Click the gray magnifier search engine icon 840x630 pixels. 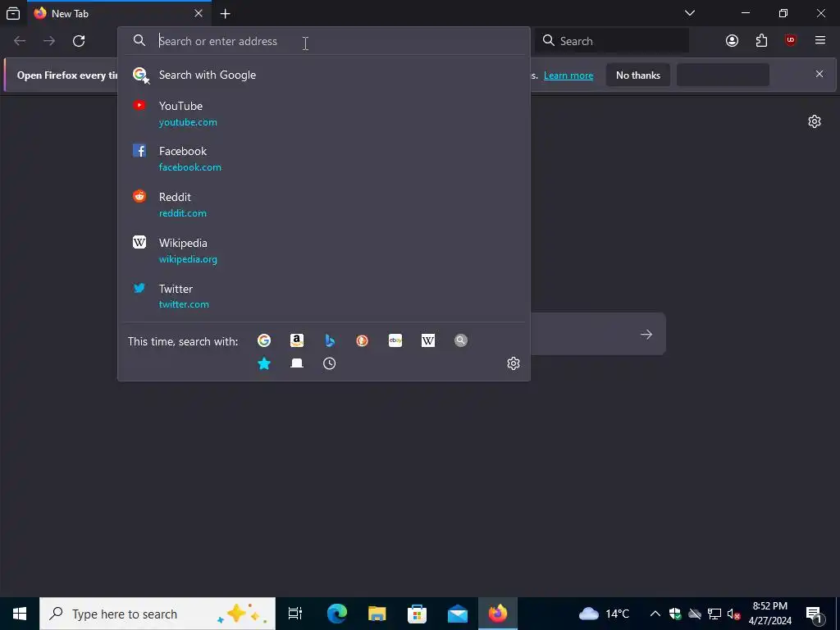(461, 340)
